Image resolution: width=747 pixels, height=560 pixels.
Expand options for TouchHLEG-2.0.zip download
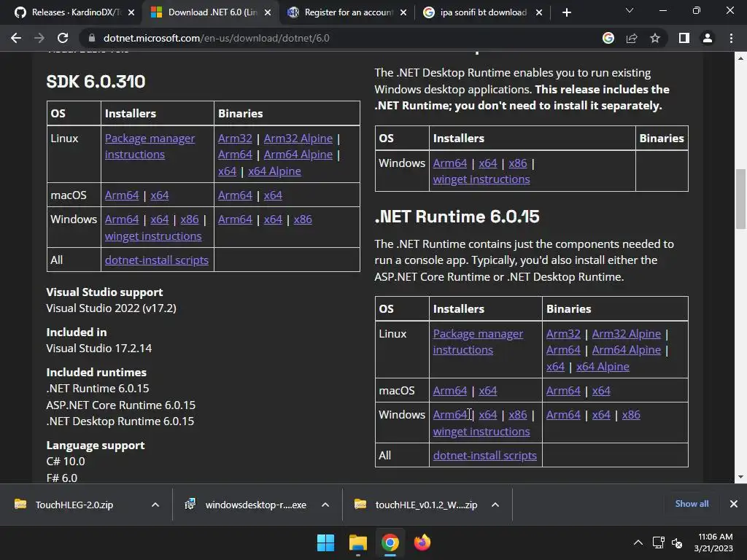pos(155,505)
